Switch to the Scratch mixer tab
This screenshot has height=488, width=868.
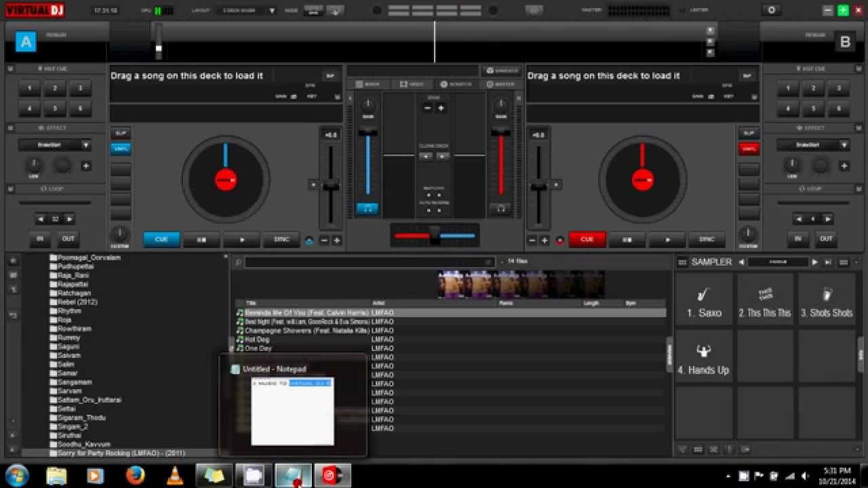pos(457,84)
